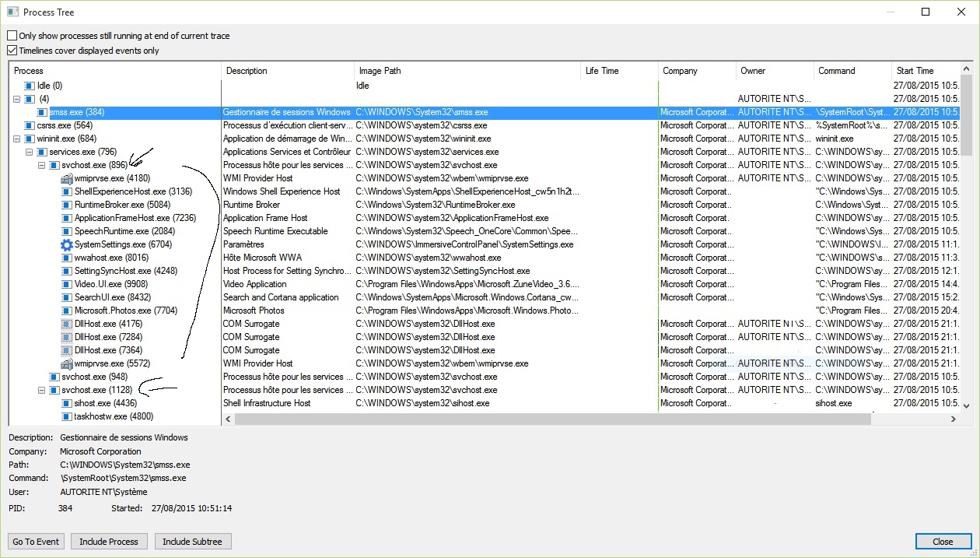Collapse the services.exe (796) node
This screenshot has width=980, height=558.
(x=30, y=152)
